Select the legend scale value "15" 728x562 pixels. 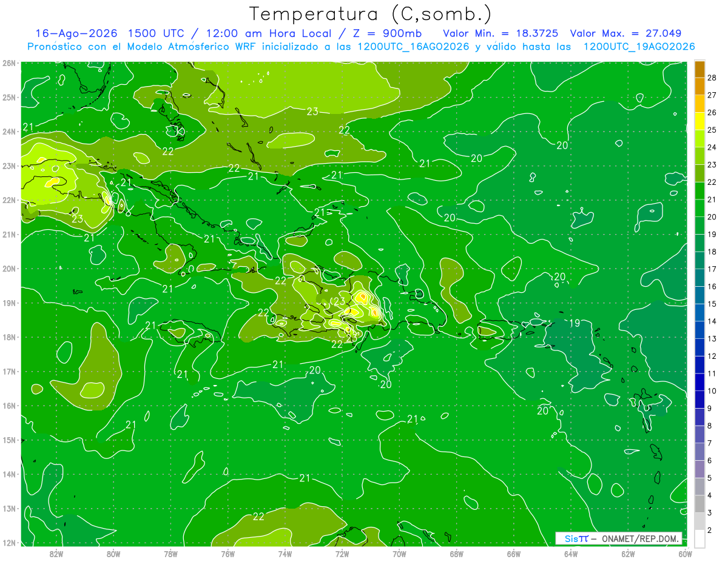[712, 304]
